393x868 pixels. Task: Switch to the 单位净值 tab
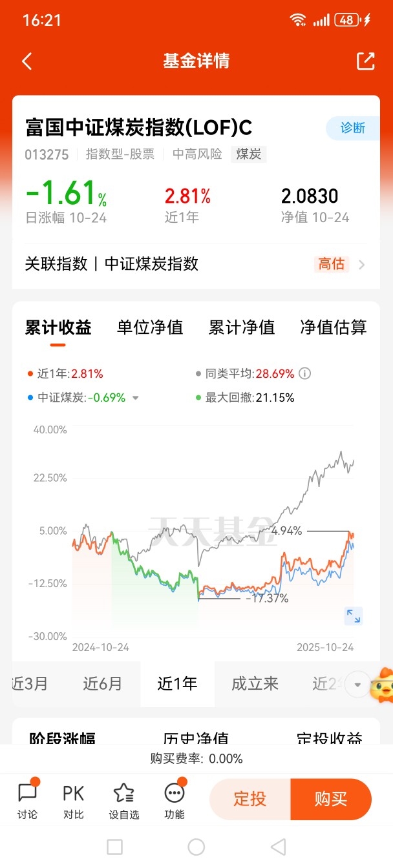click(x=150, y=327)
